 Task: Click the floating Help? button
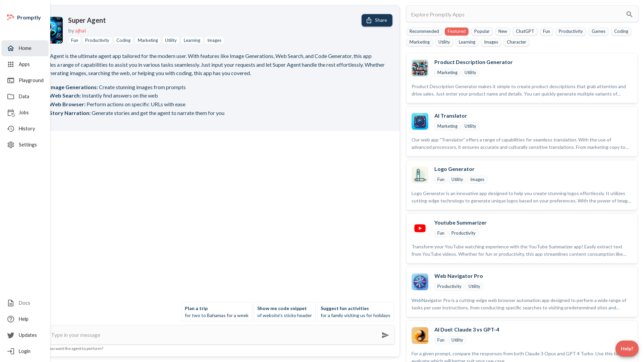click(627, 349)
